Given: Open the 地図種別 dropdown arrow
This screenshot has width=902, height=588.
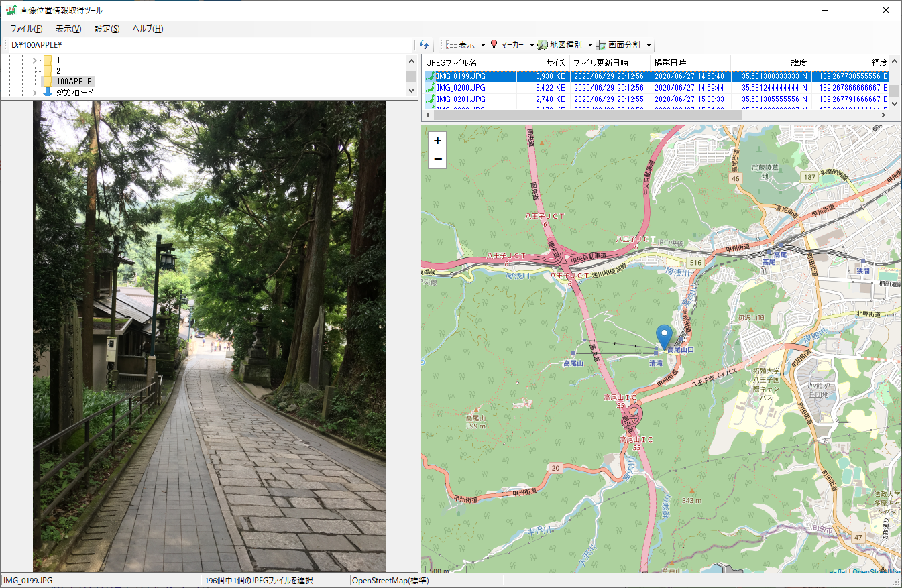Looking at the screenshot, I should [590, 46].
